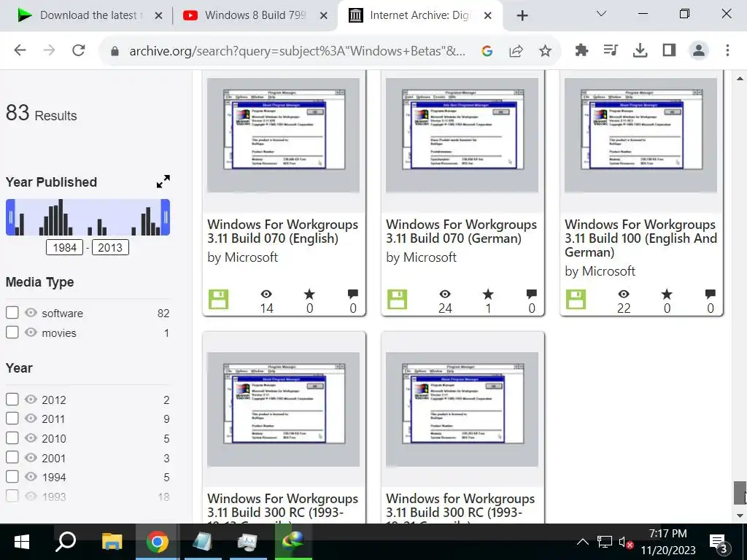The width and height of the screenshot is (747, 560).
Task: Close the Download the latest tab
Action: pyautogui.click(x=158, y=16)
